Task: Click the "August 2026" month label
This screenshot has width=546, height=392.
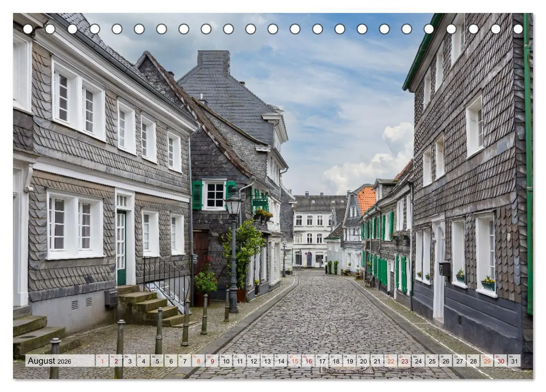Action: 49,361
